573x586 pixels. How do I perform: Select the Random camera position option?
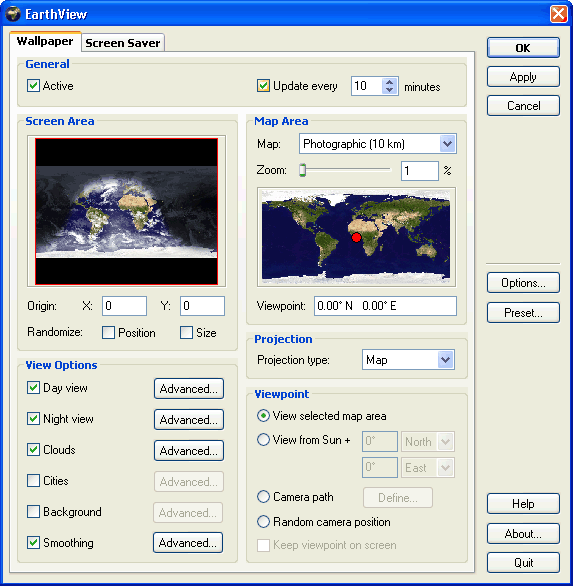coord(263,522)
